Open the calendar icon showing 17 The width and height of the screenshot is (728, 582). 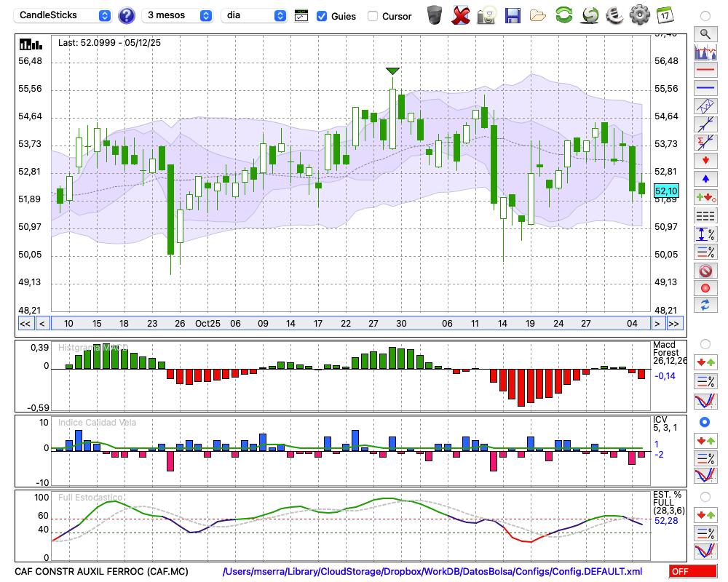(x=665, y=15)
